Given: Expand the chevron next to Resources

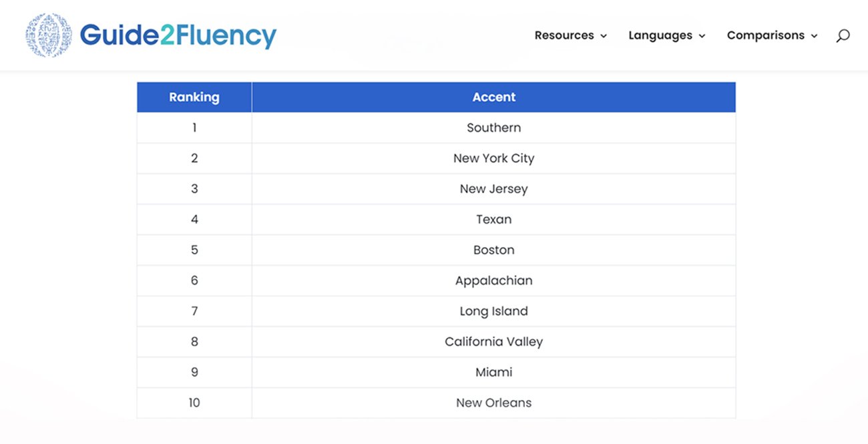Looking at the screenshot, I should (x=604, y=36).
